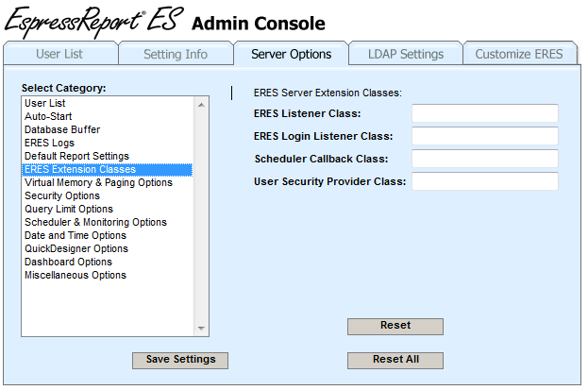
Task: Select Virtual Memory & Paging Options
Action: click(x=108, y=183)
